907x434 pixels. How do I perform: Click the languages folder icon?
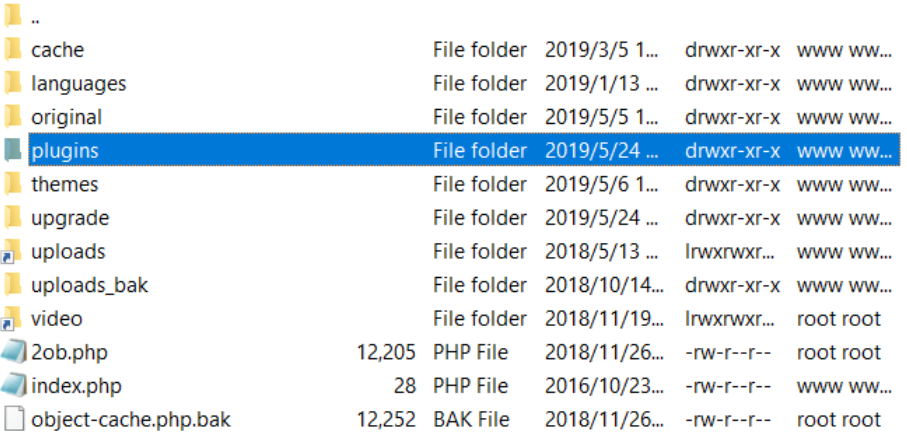pyautogui.click(x=12, y=83)
